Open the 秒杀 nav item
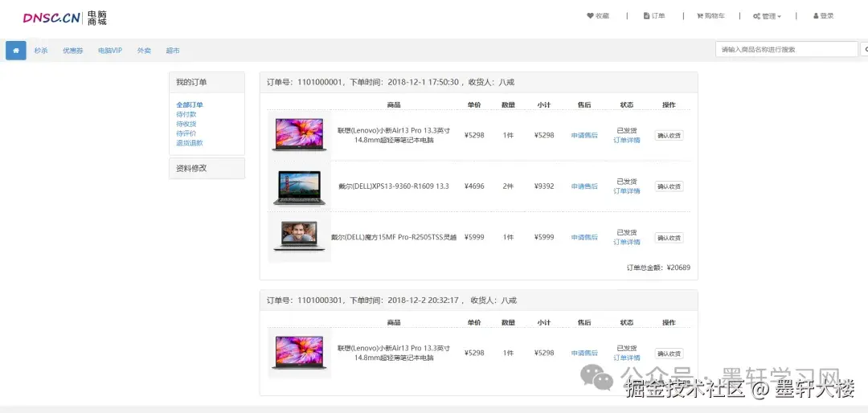Screen dimensions: 868x413 41,51
